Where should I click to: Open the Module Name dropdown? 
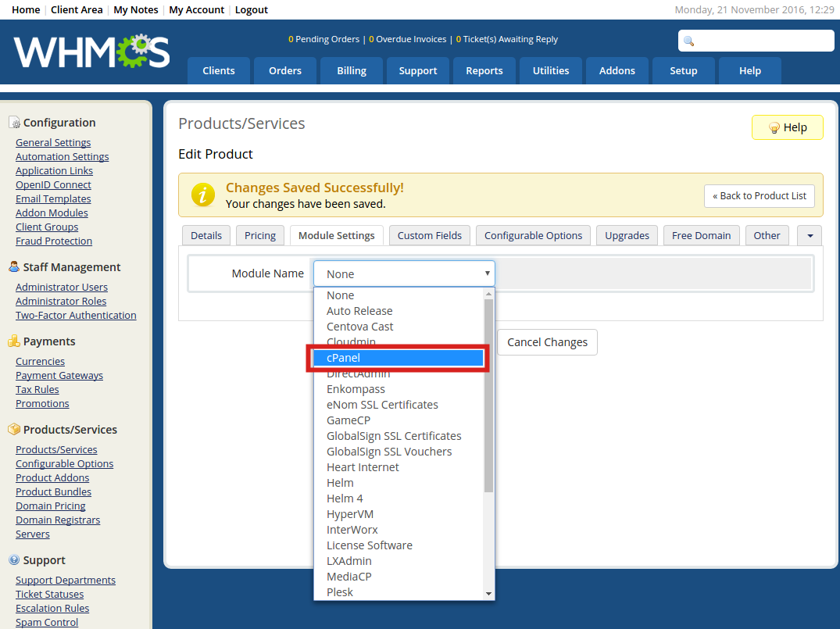(404, 274)
